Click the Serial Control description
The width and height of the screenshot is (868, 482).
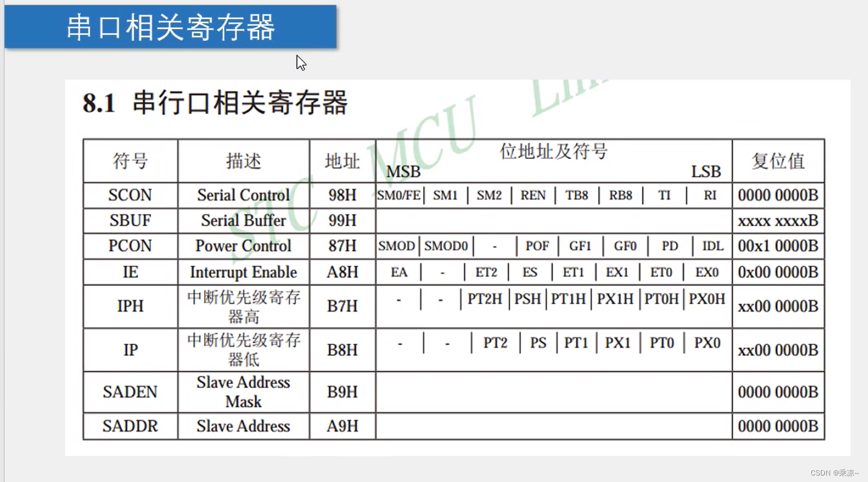pos(243,195)
